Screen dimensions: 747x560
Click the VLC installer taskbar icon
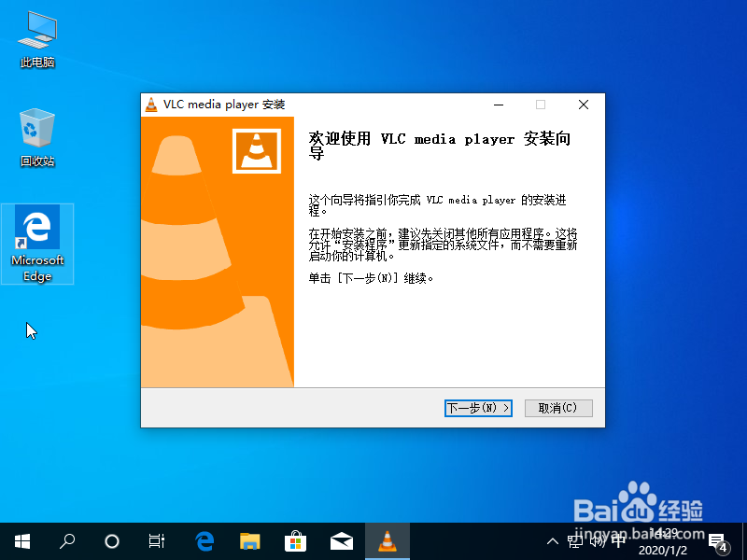coord(388,541)
